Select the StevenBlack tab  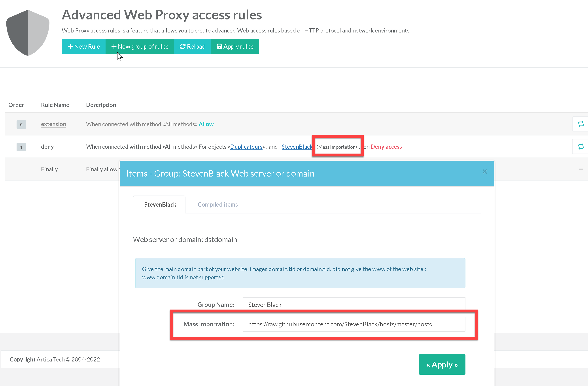point(160,205)
